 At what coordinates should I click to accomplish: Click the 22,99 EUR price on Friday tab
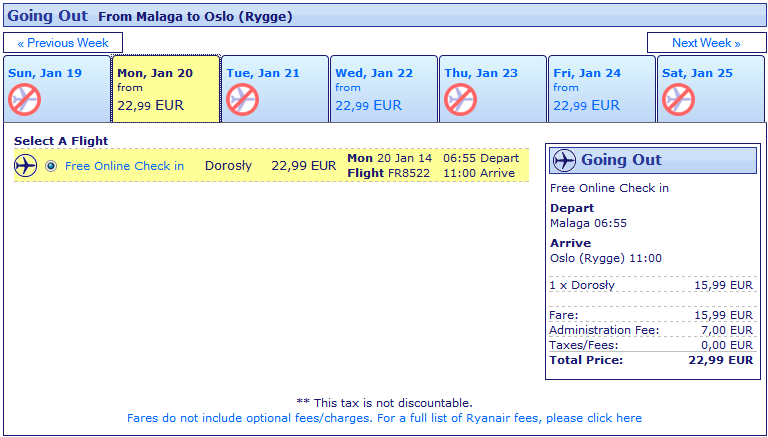coord(586,105)
